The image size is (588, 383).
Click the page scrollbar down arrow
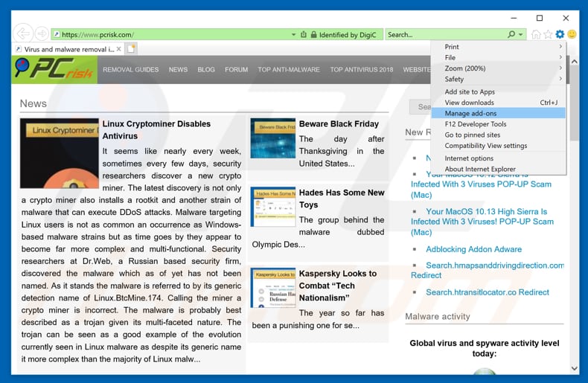click(x=574, y=368)
